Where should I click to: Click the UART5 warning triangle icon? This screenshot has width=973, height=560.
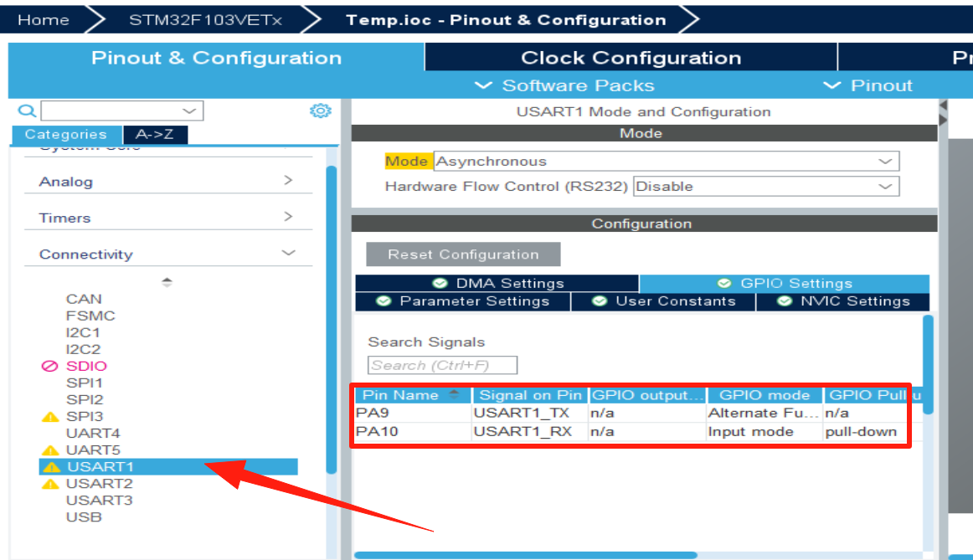pos(50,450)
